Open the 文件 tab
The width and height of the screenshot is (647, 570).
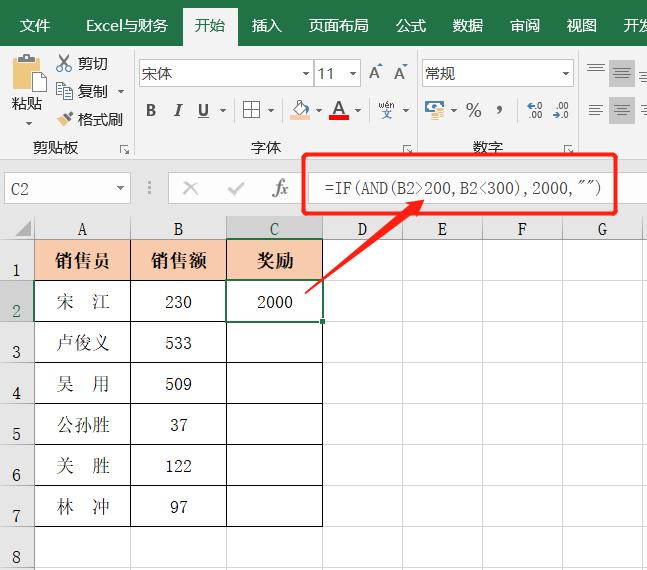(x=35, y=26)
